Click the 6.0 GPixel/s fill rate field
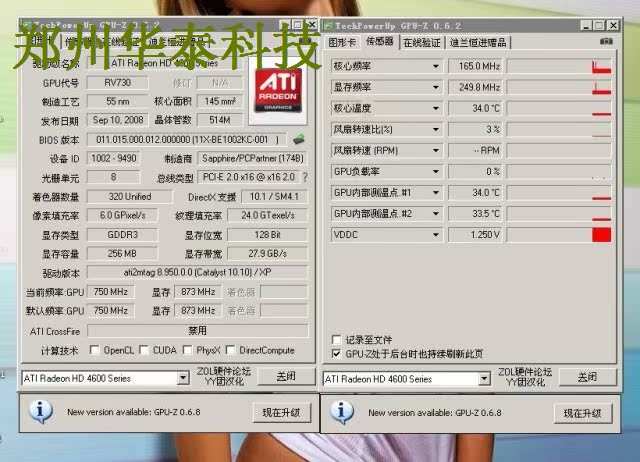The height and width of the screenshot is (462, 640). click(x=122, y=215)
